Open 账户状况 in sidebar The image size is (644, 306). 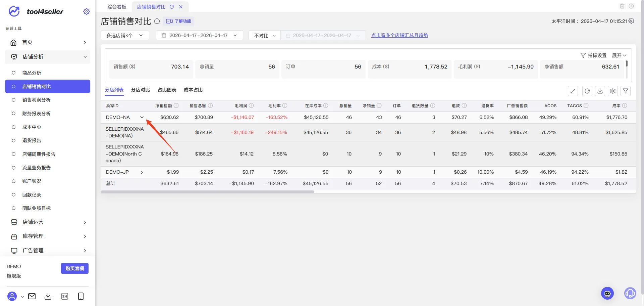click(x=48, y=181)
